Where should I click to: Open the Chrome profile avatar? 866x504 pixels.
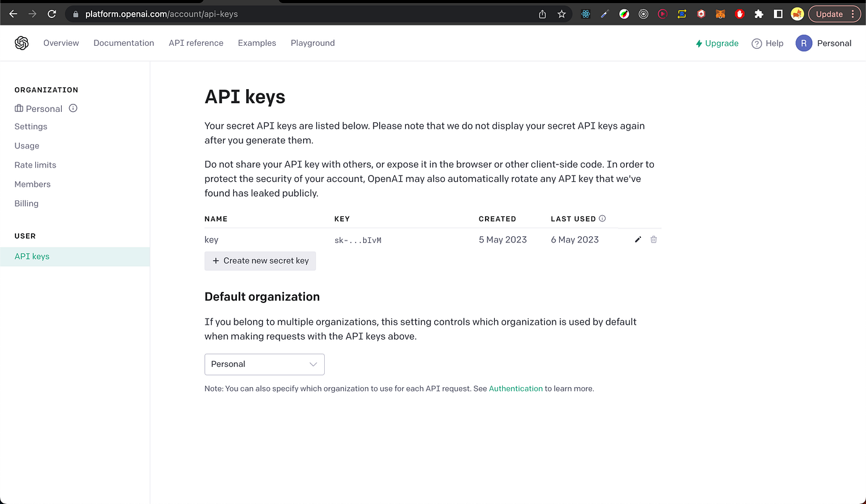(797, 14)
